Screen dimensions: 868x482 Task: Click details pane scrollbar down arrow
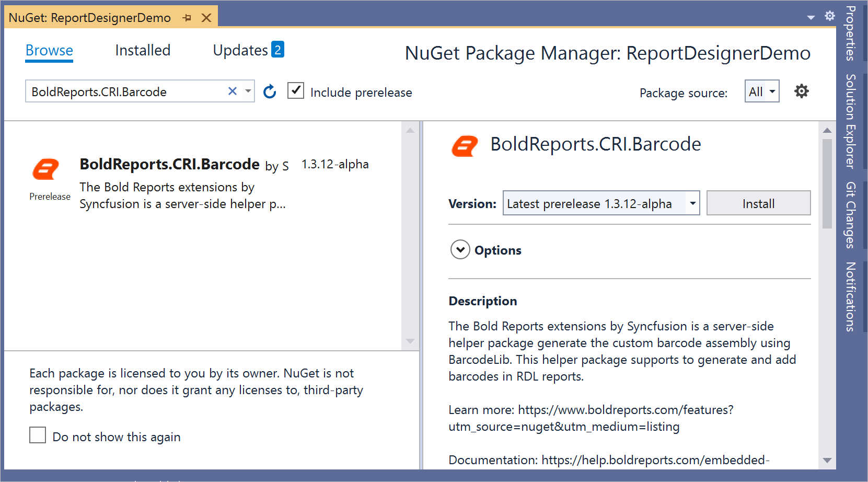click(x=827, y=461)
